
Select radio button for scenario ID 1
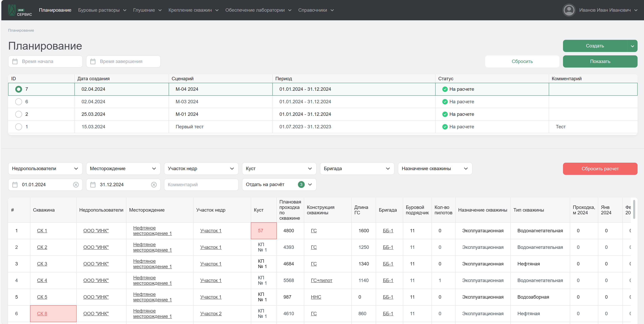point(18,127)
